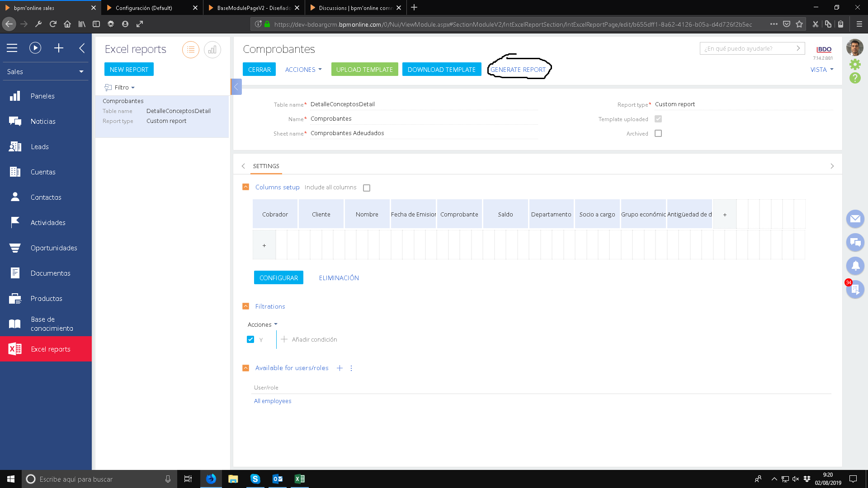Open the hamburger navigation menu
Screen dimensions: 868x488
click(x=12, y=48)
